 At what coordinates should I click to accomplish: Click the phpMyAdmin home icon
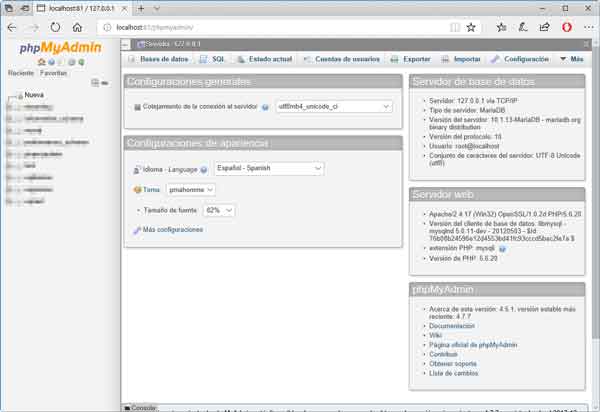coord(42,62)
